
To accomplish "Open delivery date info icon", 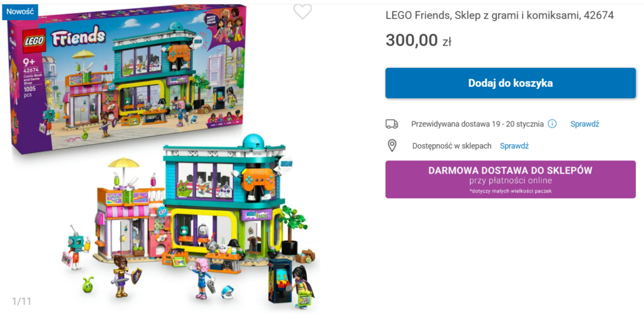I will (552, 124).
